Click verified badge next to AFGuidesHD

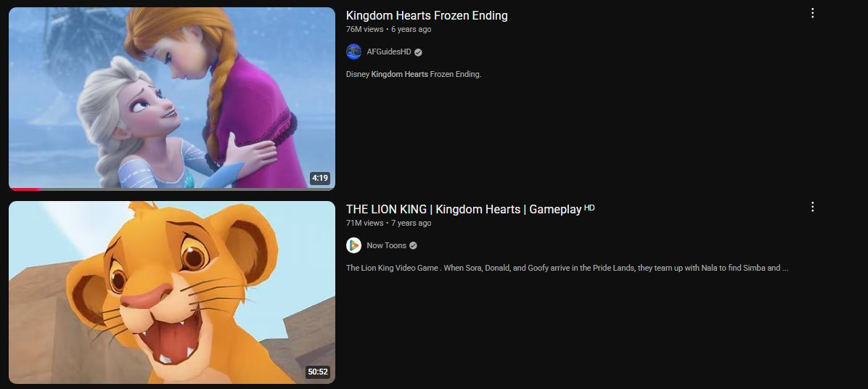click(419, 52)
